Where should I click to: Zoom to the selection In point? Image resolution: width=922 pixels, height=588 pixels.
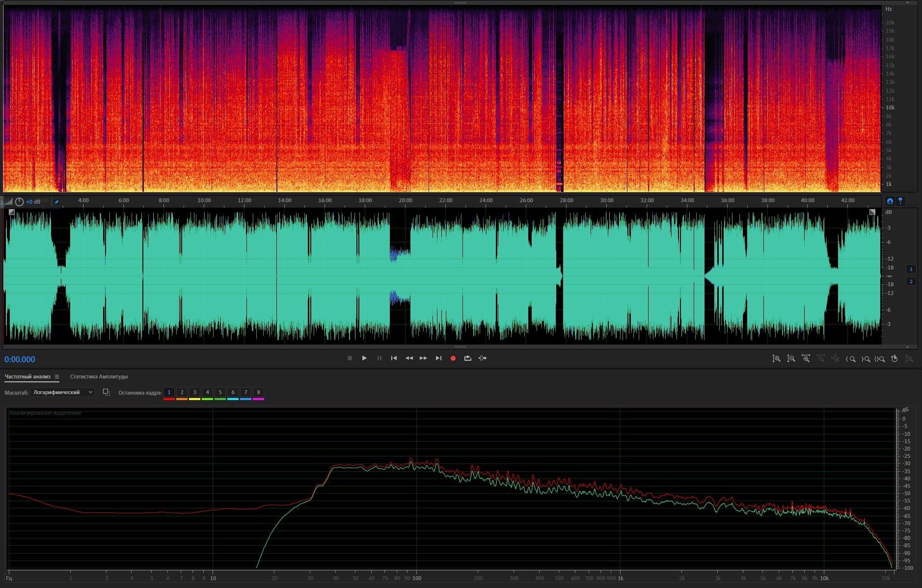click(x=851, y=359)
